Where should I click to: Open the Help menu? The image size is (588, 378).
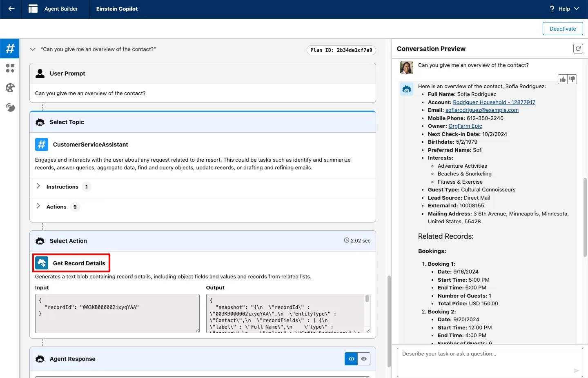pyautogui.click(x=564, y=9)
